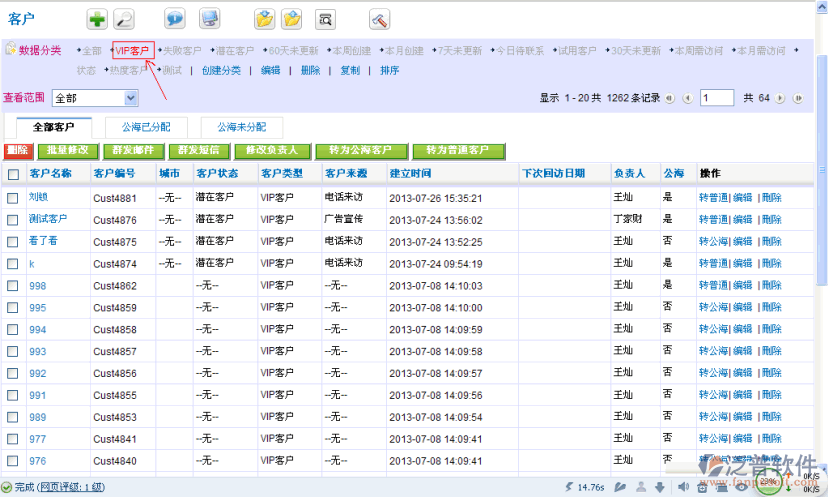Click the 转为公海客户 button

click(x=360, y=150)
